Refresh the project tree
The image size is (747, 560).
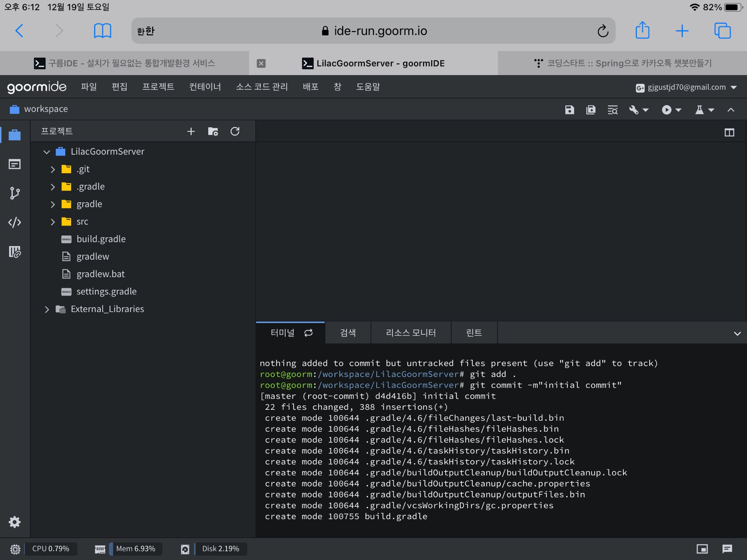coord(235,131)
